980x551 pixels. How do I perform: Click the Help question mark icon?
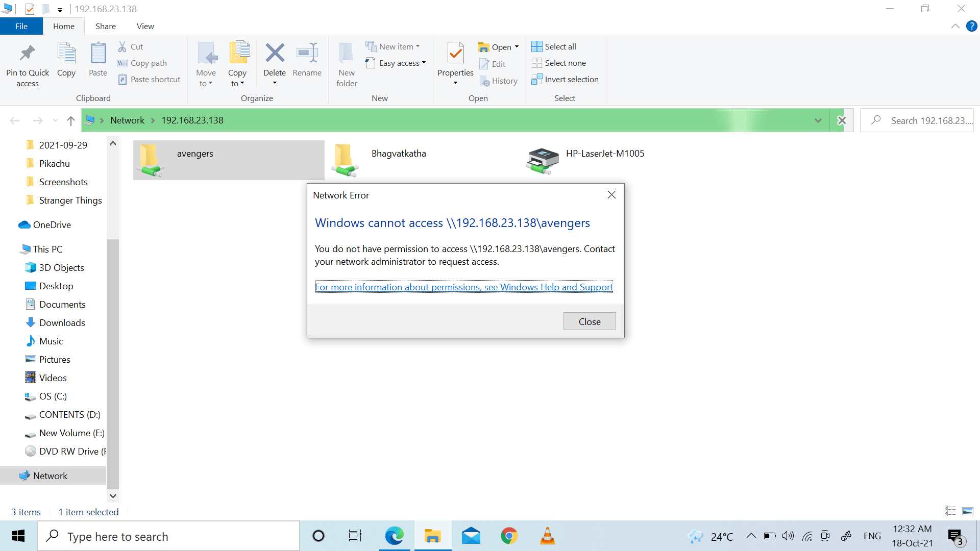pyautogui.click(x=971, y=26)
